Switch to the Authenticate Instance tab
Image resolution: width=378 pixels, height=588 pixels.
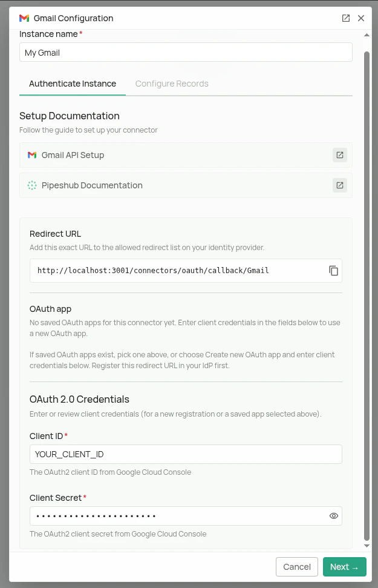pos(73,84)
